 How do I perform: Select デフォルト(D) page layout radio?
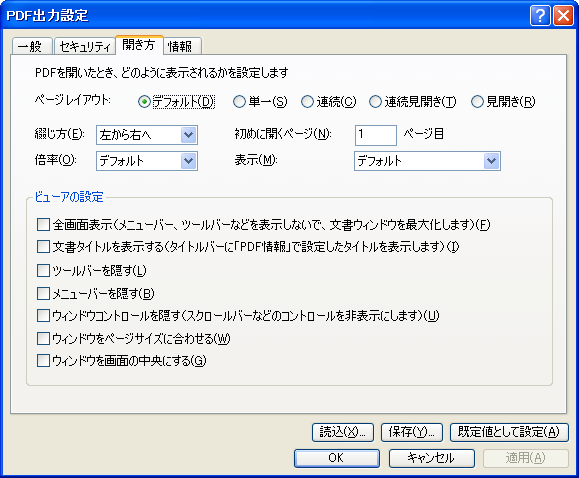[x=176, y=102]
